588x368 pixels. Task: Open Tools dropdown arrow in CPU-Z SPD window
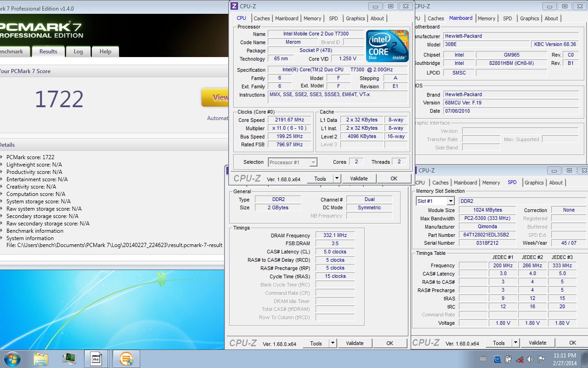[x=515, y=343]
